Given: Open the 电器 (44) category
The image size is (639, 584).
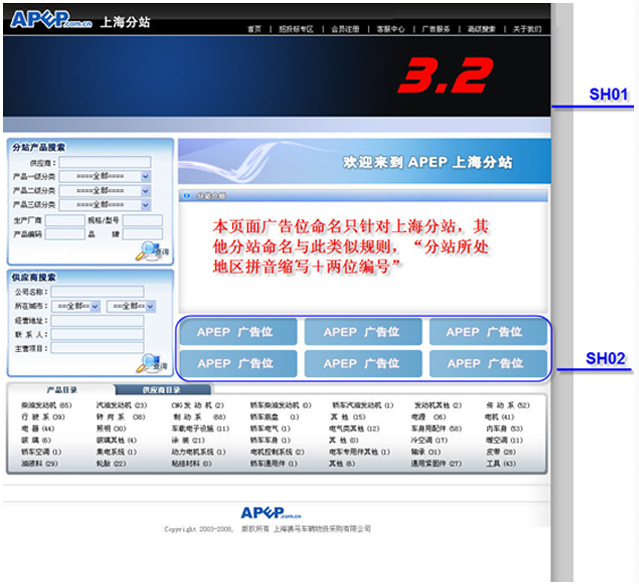Looking at the screenshot, I should pos(38,429).
